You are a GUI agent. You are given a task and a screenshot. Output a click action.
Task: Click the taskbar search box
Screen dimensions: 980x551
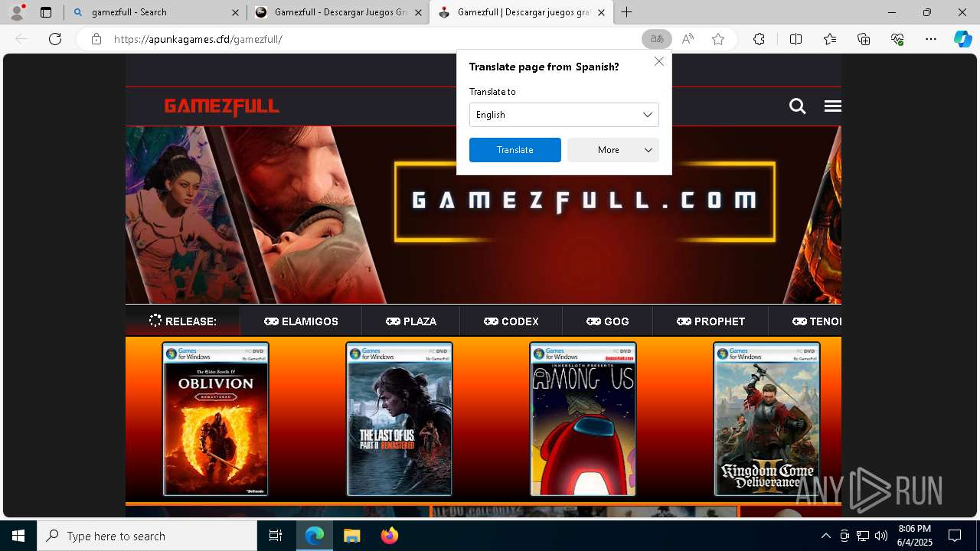[147, 536]
